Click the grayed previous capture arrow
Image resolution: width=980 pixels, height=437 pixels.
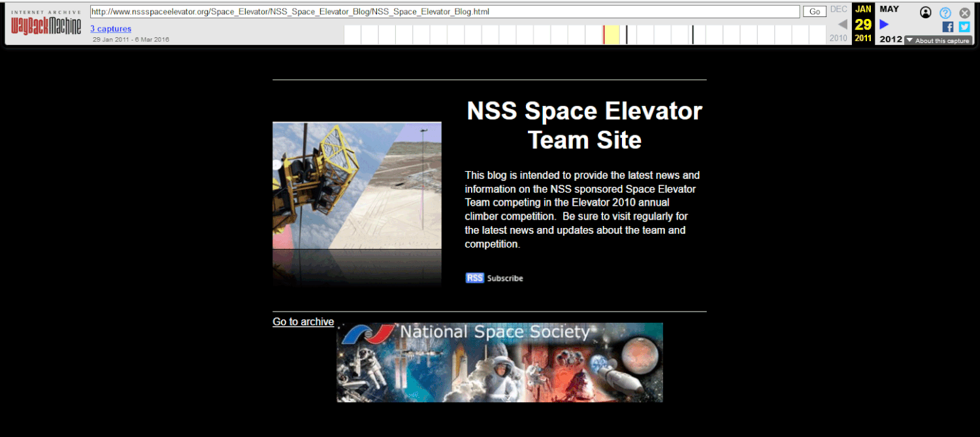[x=841, y=24]
